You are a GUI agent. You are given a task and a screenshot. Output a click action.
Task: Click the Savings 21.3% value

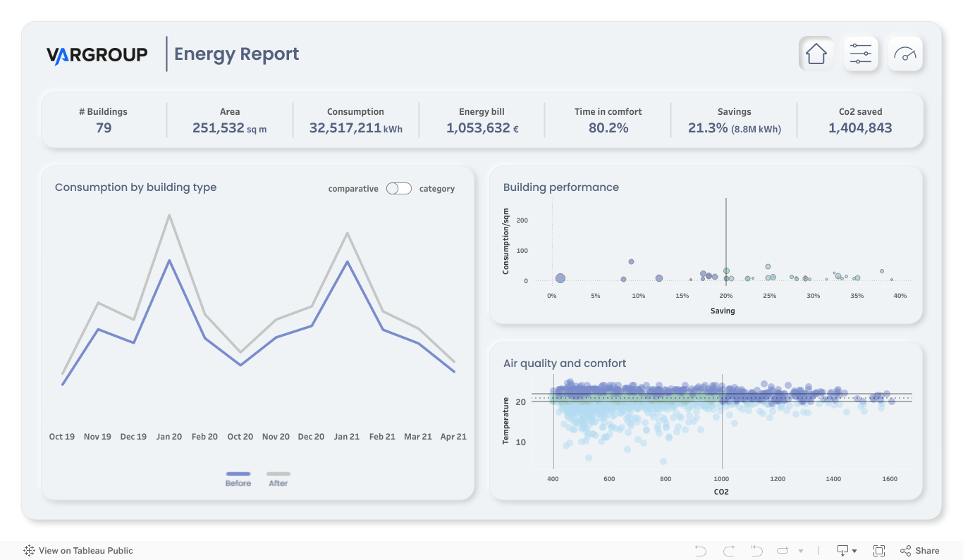coord(734,128)
